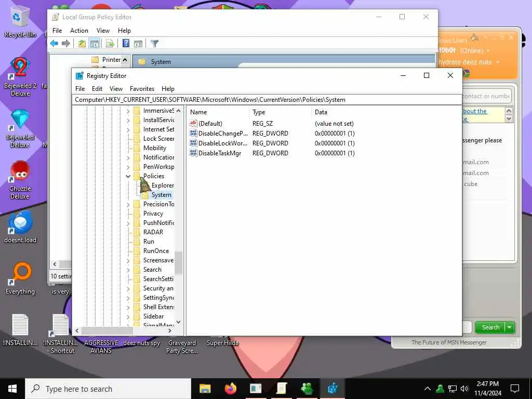The image size is (532, 399).
Task: Select the (Default) string value icon
Action: pos(193,123)
